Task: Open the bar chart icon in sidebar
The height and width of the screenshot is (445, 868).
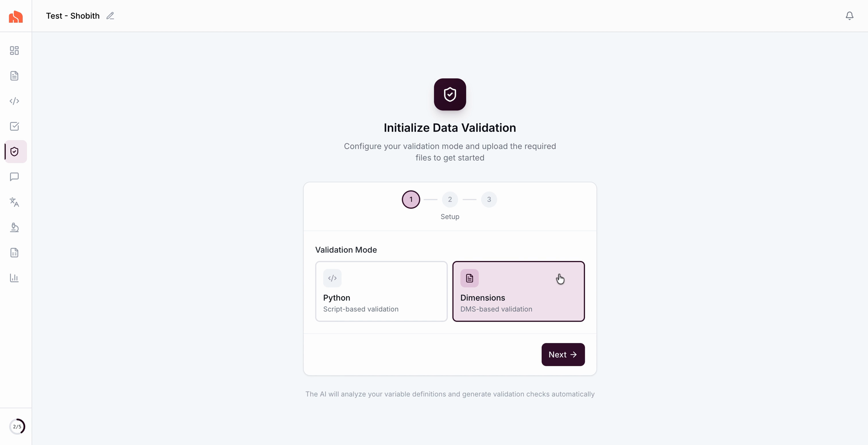Action: tap(14, 278)
